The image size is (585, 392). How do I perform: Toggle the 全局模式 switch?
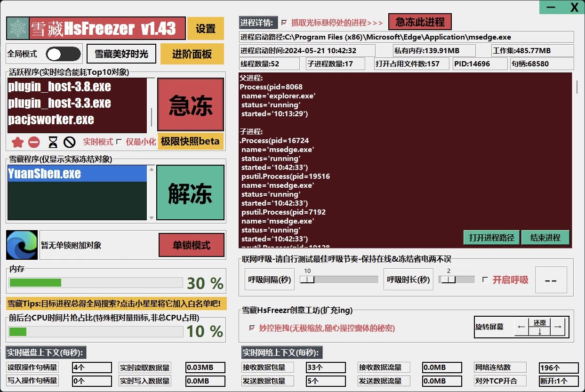click(x=64, y=54)
